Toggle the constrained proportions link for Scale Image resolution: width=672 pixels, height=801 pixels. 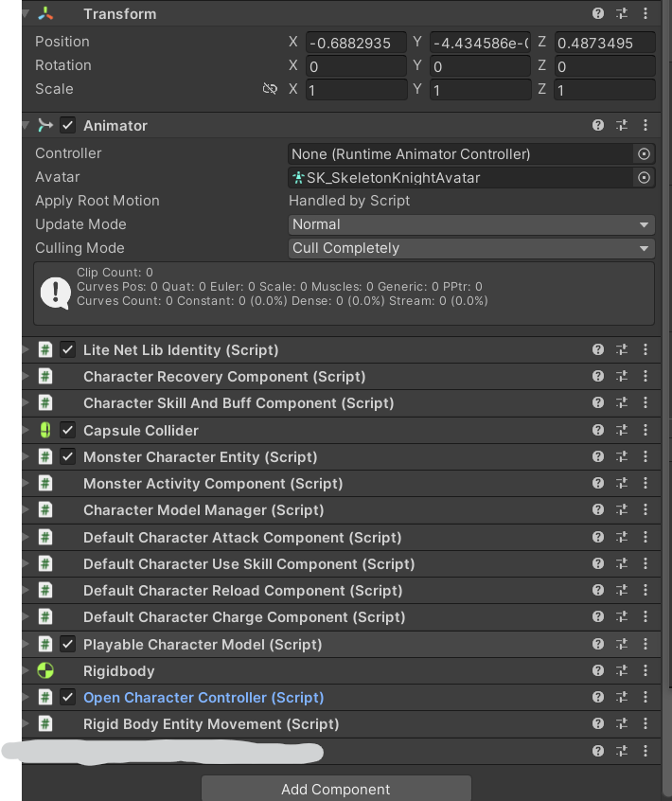[270, 88]
